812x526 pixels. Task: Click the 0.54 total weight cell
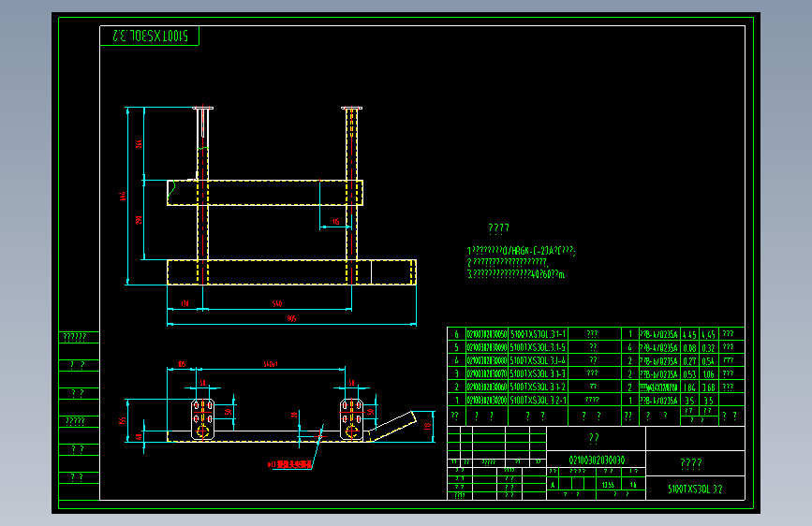click(708, 360)
